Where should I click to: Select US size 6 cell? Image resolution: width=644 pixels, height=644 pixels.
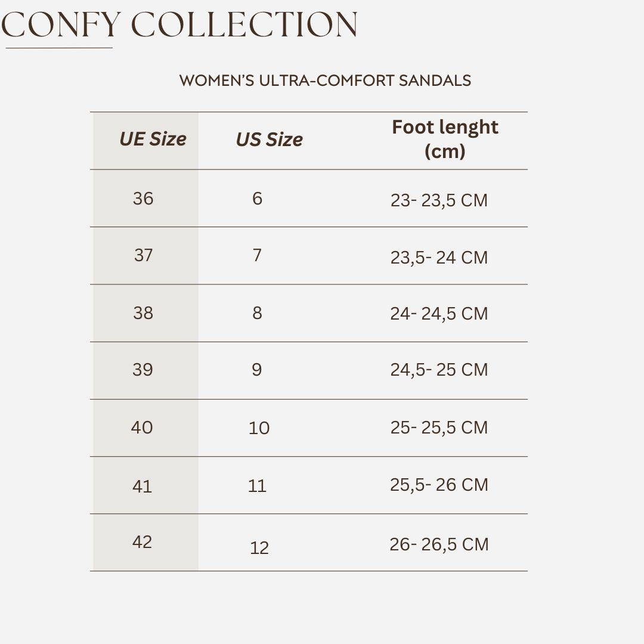click(x=257, y=199)
